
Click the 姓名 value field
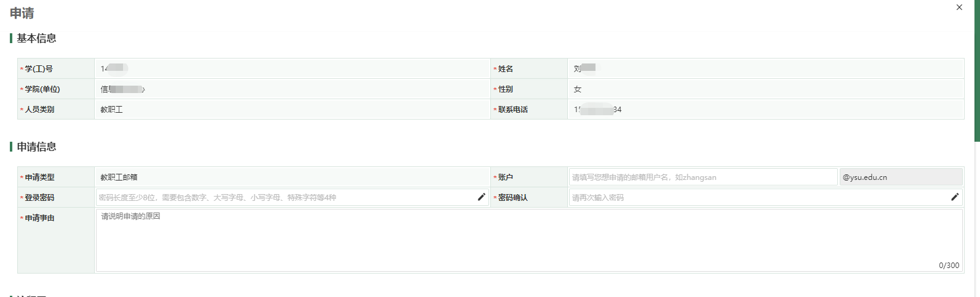pos(765,68)
